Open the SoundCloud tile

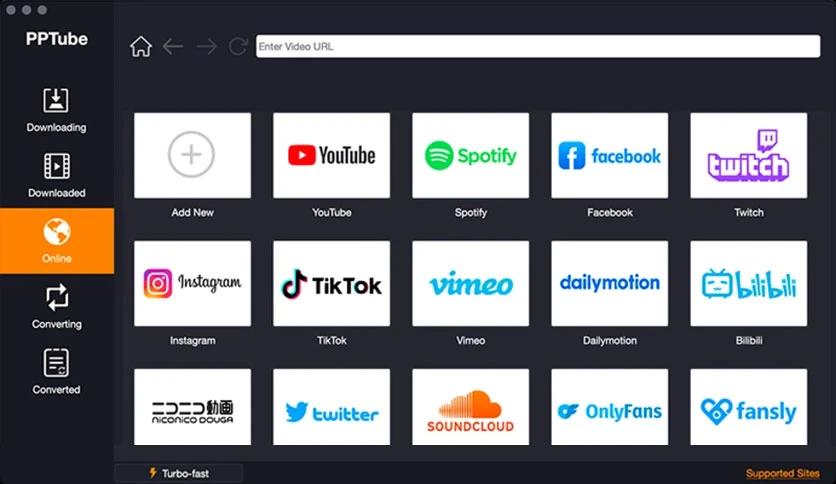point(470,408)
